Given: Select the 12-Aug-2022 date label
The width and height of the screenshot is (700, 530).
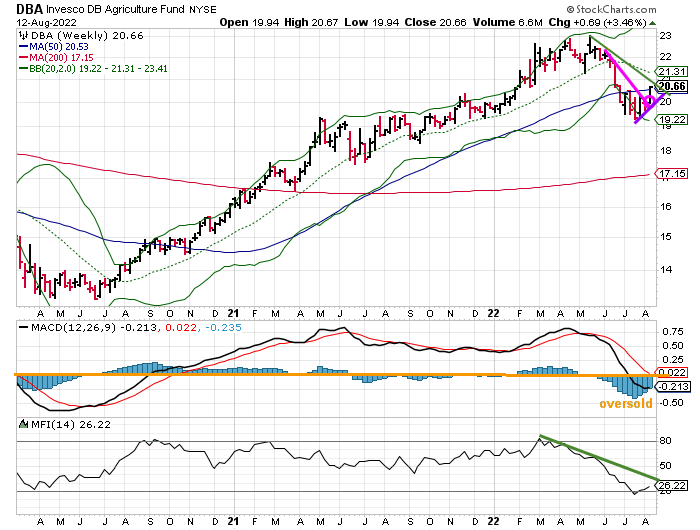Looking at the screenshot, I should click(46, 22).
